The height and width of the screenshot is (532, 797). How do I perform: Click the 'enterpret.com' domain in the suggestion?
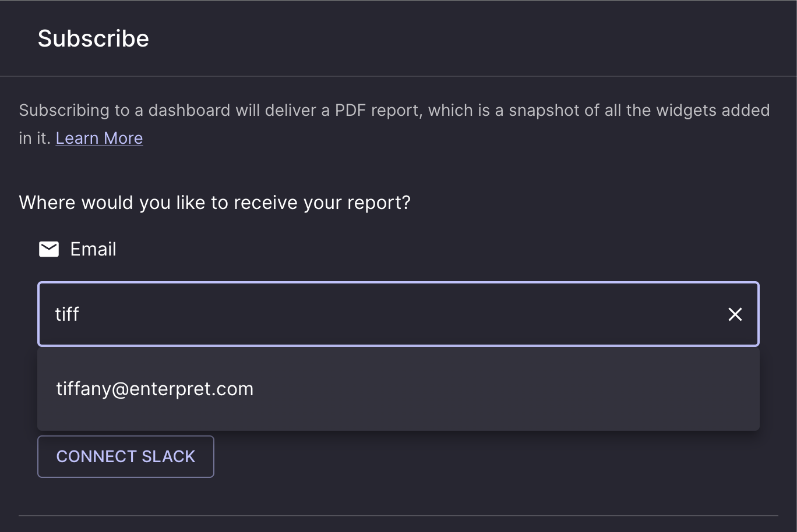click(x=192, y=389)
